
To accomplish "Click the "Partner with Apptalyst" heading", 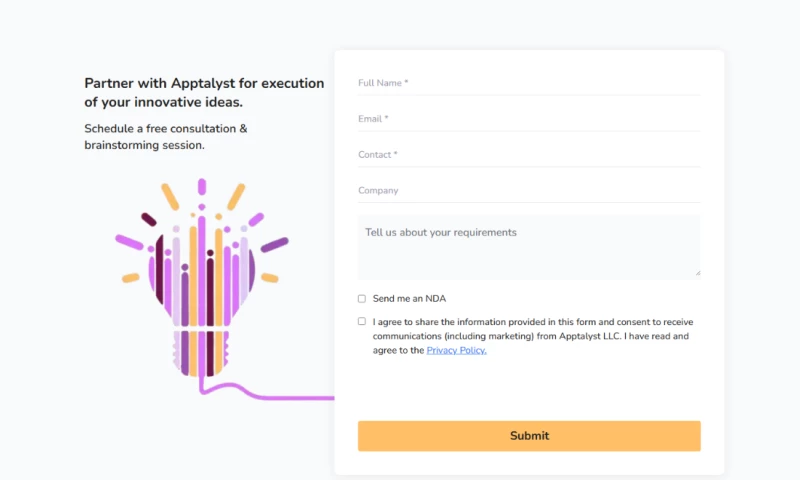I will (x=204, y=92).
